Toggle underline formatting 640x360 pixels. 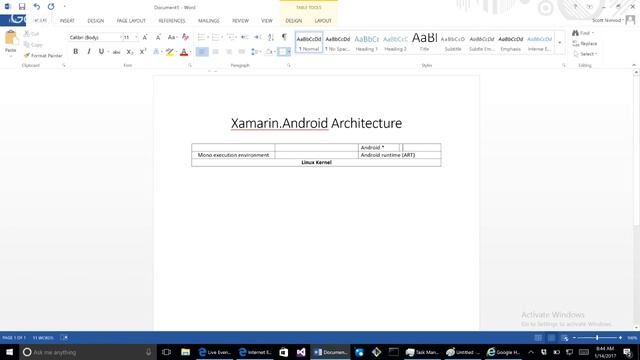[x=101, y=52]
